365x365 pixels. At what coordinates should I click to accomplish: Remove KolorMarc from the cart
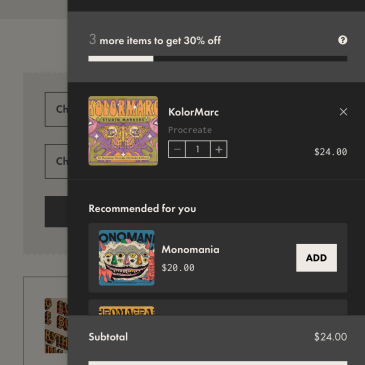pos(343,112)
